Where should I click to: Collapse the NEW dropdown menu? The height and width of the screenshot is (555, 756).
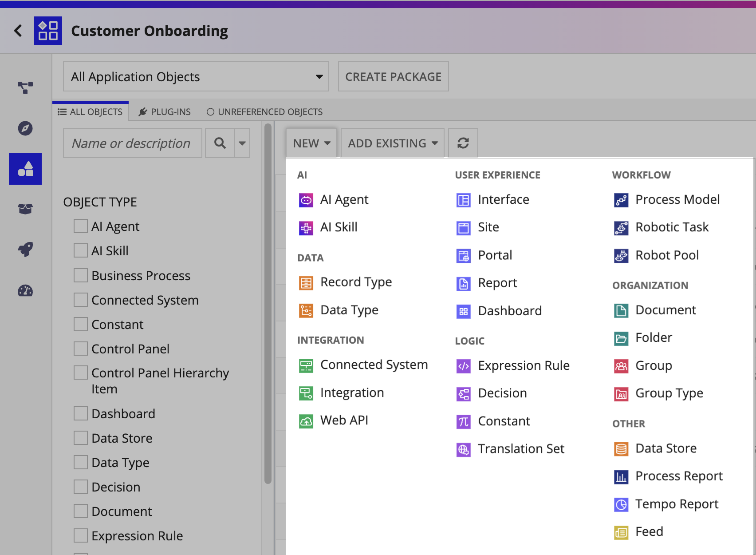311,143
